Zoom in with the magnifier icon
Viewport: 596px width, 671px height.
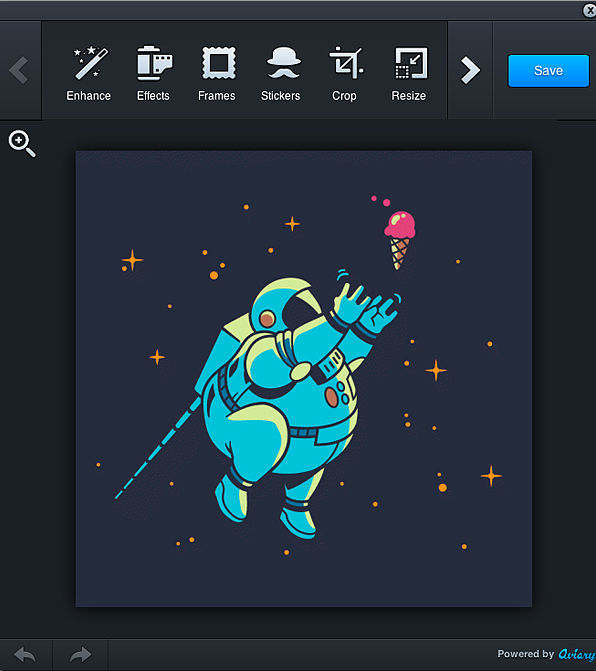pyautogui.click(x=22, y=144)
